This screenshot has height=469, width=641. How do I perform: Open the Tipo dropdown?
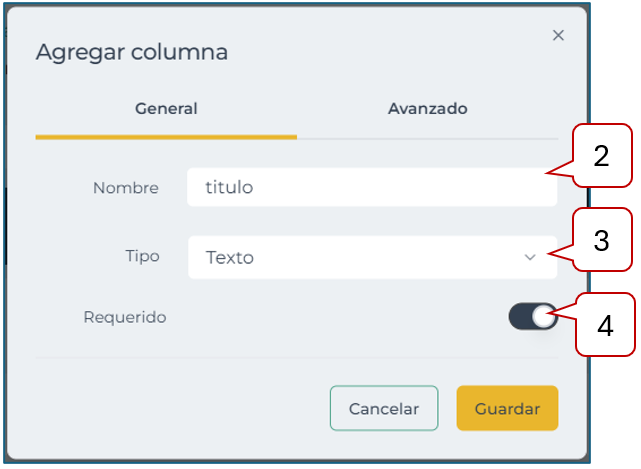click(371, 258)
